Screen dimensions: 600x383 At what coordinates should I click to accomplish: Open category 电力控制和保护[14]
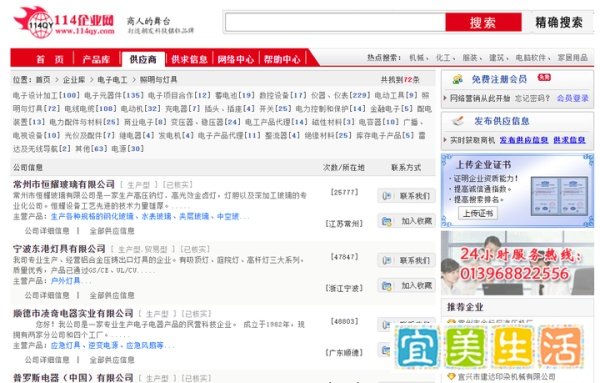point(331,109)
